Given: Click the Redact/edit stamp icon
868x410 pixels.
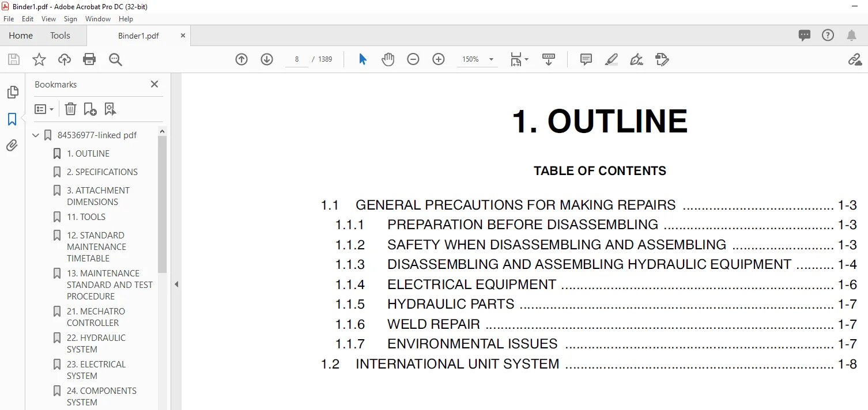Looking at the screenshot, I should pyautogui.click(x=662, y=59).
